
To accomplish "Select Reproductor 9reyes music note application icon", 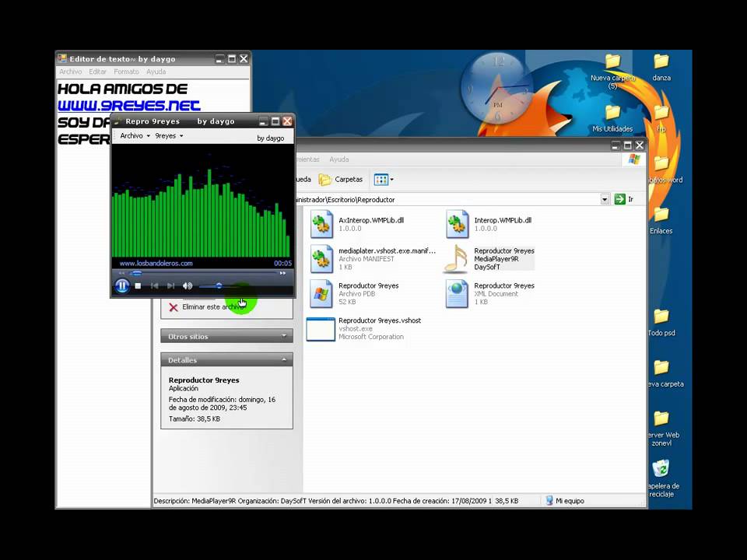I will point(457,258).
